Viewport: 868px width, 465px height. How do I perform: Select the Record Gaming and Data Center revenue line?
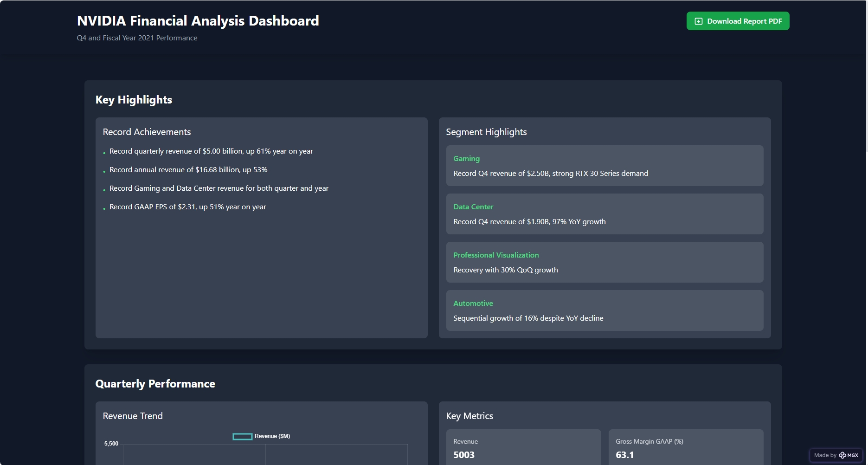[x=219, y=188]
